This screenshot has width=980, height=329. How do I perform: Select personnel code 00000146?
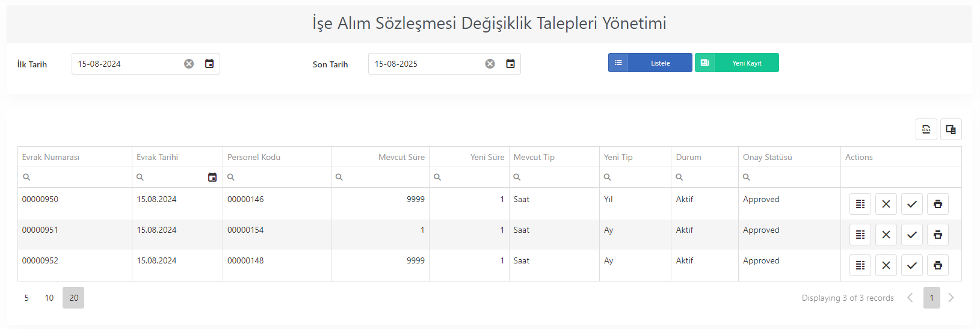245,199
